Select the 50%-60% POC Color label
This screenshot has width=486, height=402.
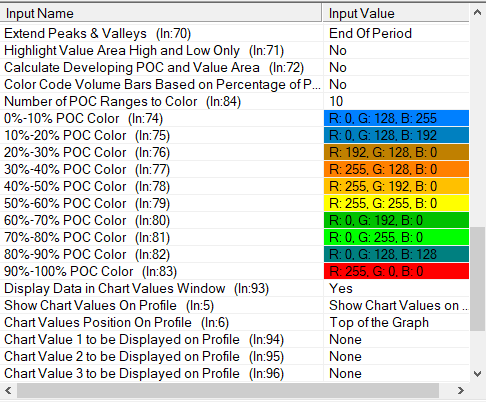(x=87, y=203)
